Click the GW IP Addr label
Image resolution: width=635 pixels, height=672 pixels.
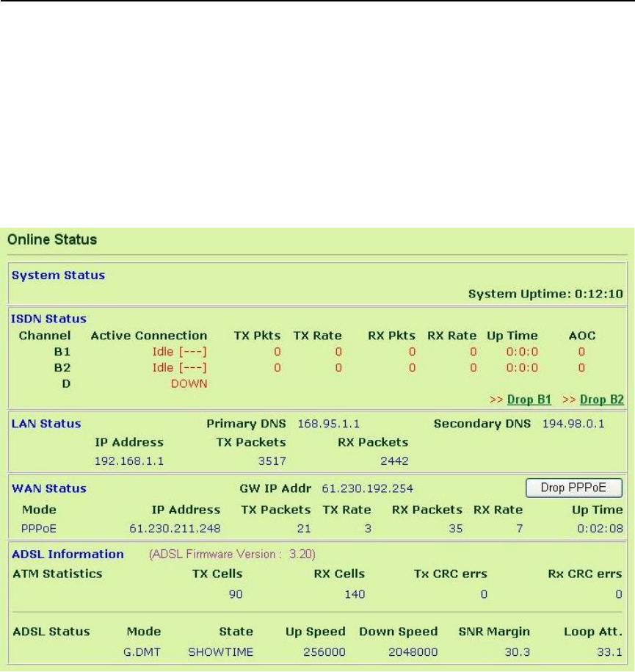tap(275, 488)
